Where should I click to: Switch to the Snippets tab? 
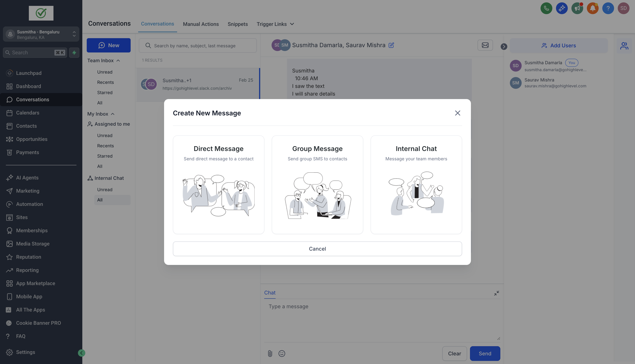(238, 24)
